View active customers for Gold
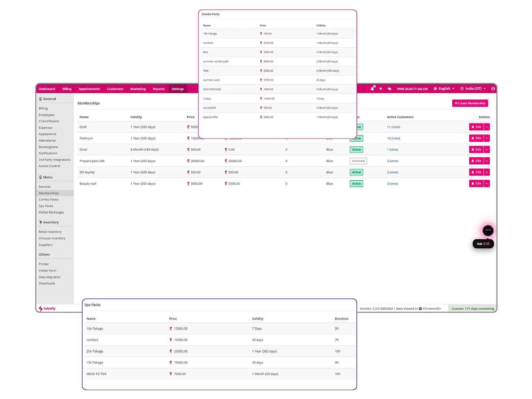This screenshot has width=532, height=399. [396, 127]
